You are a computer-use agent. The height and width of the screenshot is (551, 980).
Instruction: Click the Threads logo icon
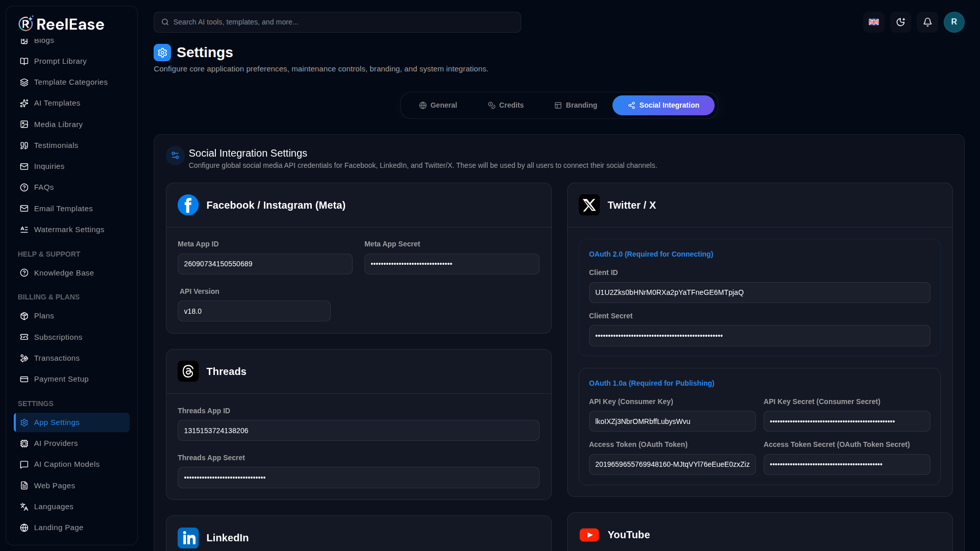[x=188, y=371]
